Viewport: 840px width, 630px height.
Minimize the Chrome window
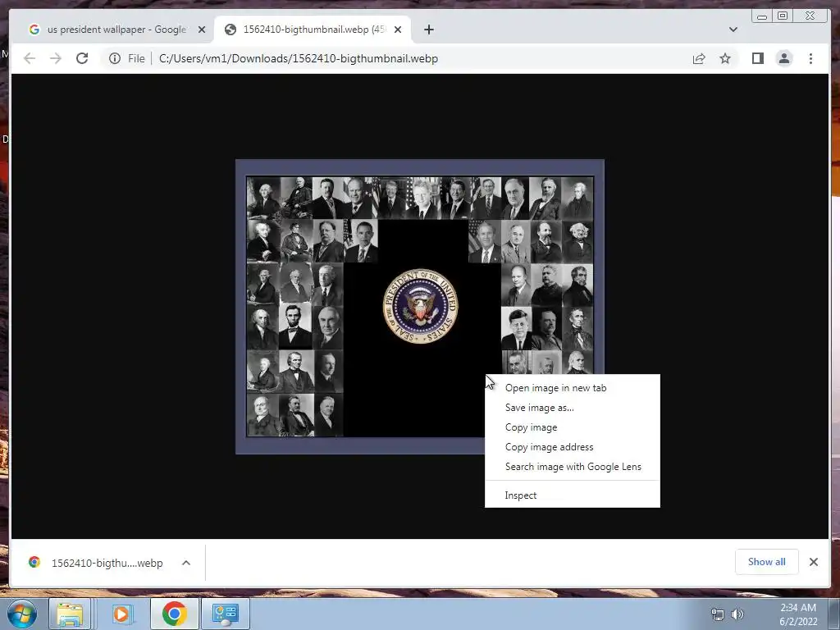762,16
